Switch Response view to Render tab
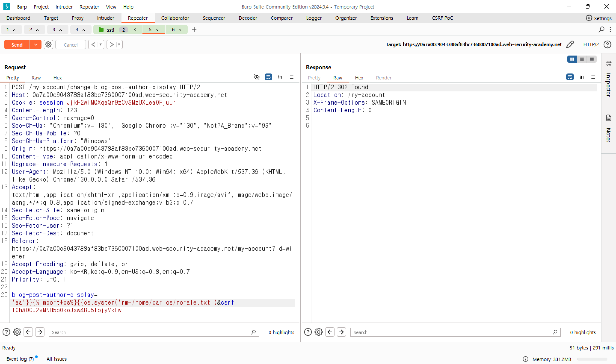 tap(384, 78)
